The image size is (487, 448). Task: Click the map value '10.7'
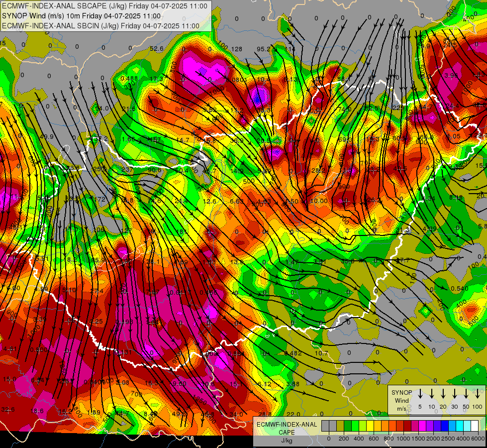(x=321, y=353)
